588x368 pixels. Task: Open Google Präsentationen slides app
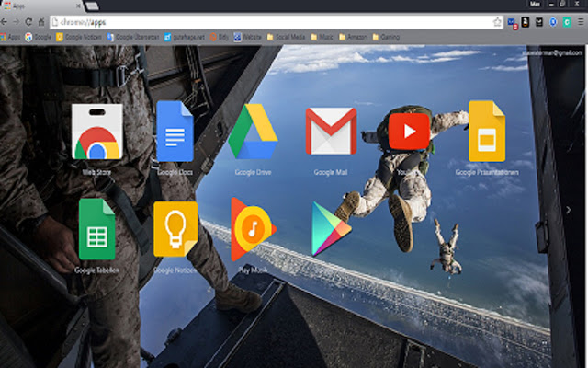[487, 131]
